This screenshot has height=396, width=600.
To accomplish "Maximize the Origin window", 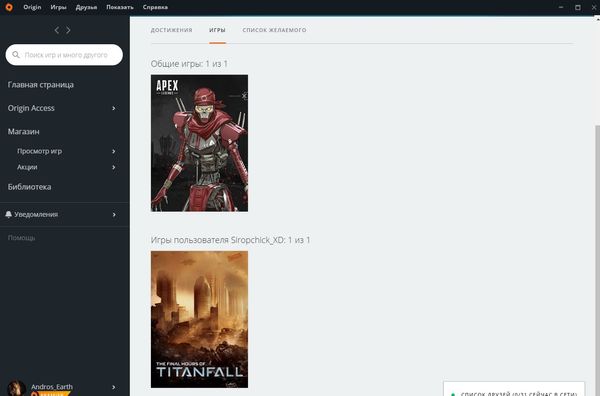I will pos(578,7).
